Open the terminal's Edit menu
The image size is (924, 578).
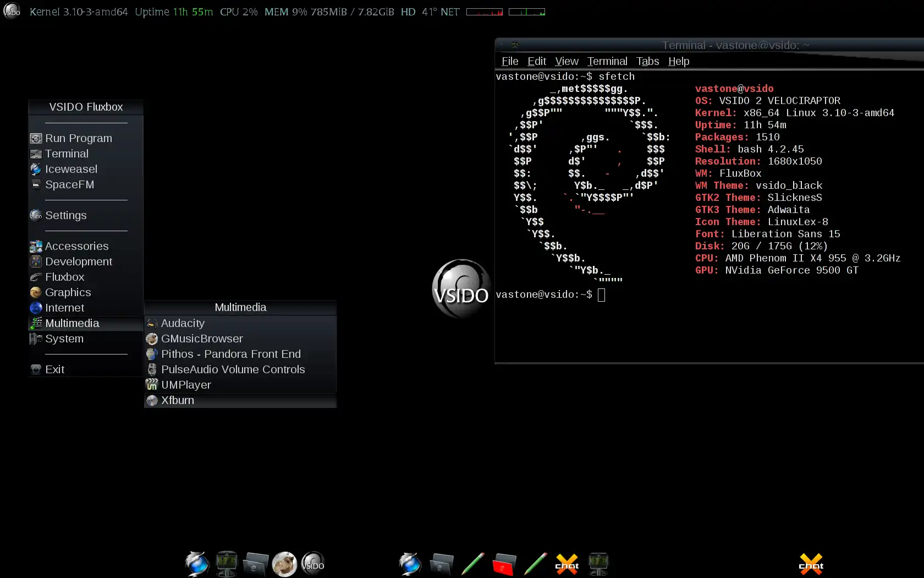point(537,61)
